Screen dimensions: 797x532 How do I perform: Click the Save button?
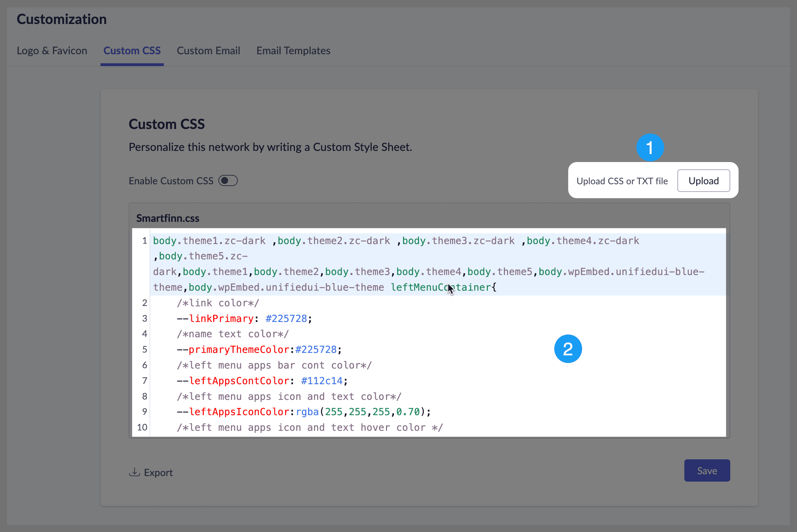pyautogui.click(x=707, y=471)
